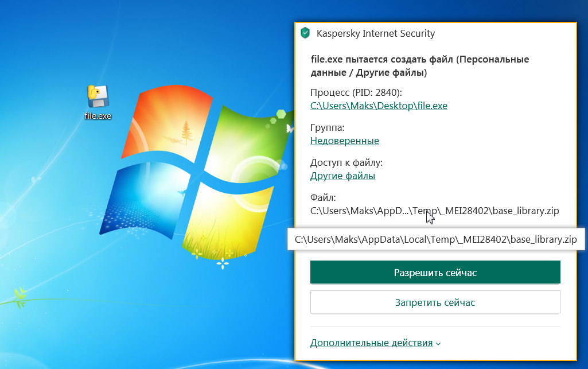
Task: Open the Недоверенные group link
Action: (x=345, y=141)
